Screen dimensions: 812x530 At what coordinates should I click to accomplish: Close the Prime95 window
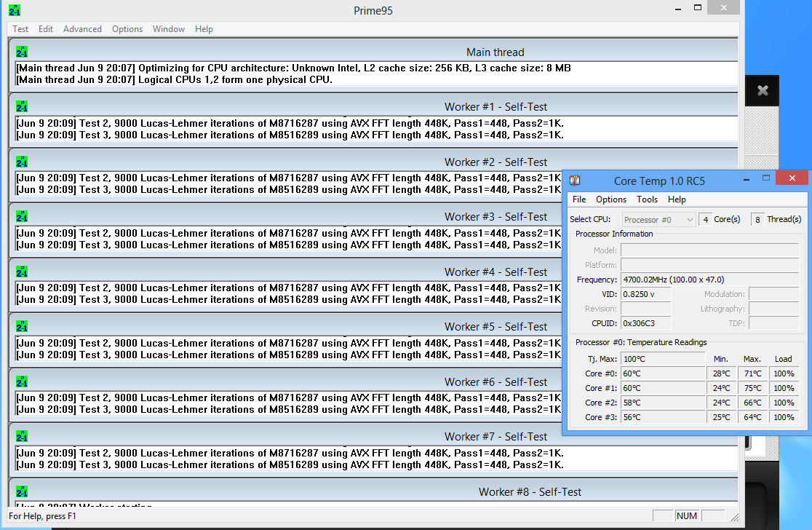723,8
